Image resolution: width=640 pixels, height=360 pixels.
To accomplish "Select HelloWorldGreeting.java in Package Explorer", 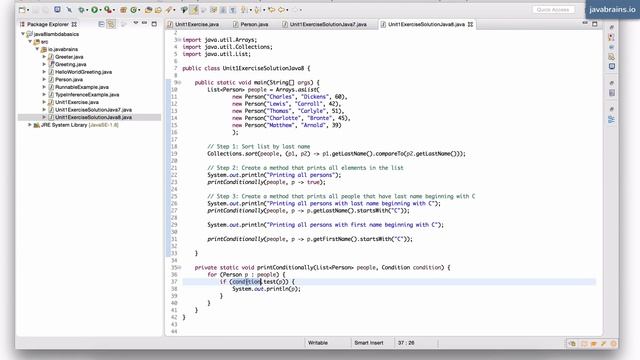I will [x=83, y=72].
